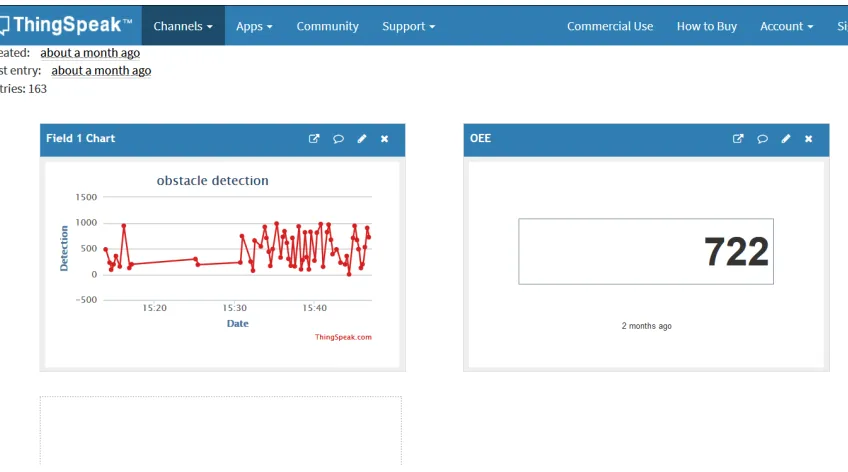
Task: Open comments for Field 1 Chart
Action: click(x=338, y=139)
